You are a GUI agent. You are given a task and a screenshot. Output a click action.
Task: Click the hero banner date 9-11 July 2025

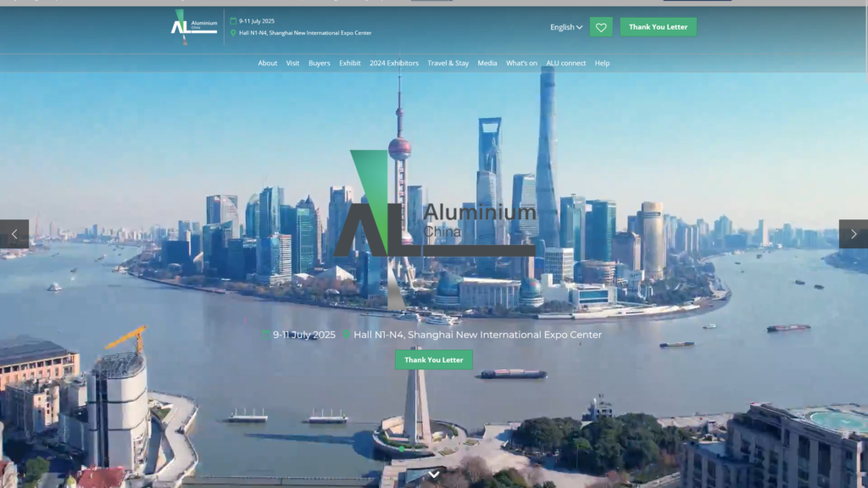point(304,335)
